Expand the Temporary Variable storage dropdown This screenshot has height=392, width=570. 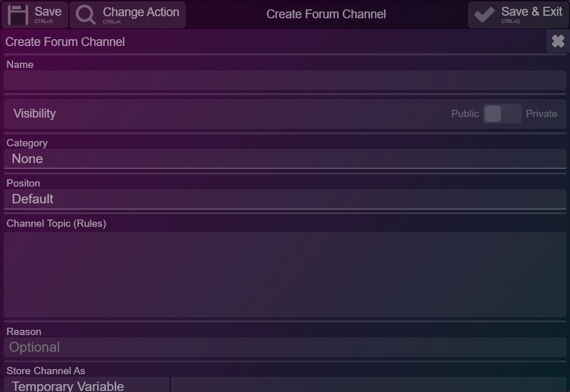click(86, 385)
